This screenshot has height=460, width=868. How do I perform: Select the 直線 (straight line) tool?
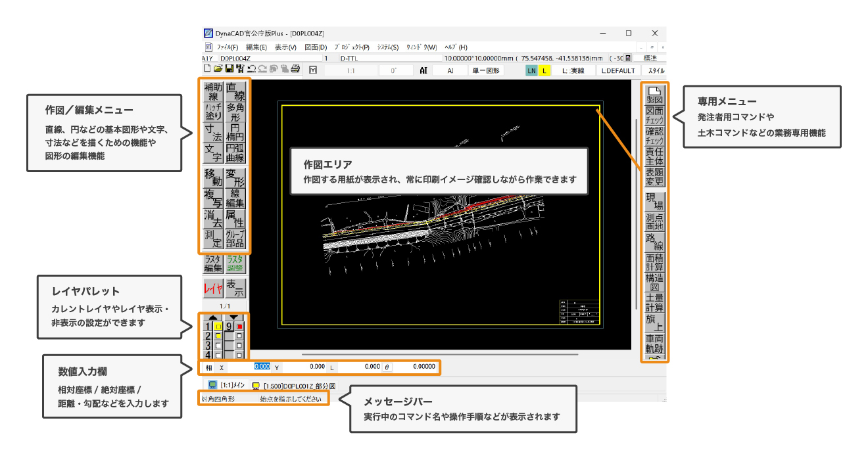235,91
